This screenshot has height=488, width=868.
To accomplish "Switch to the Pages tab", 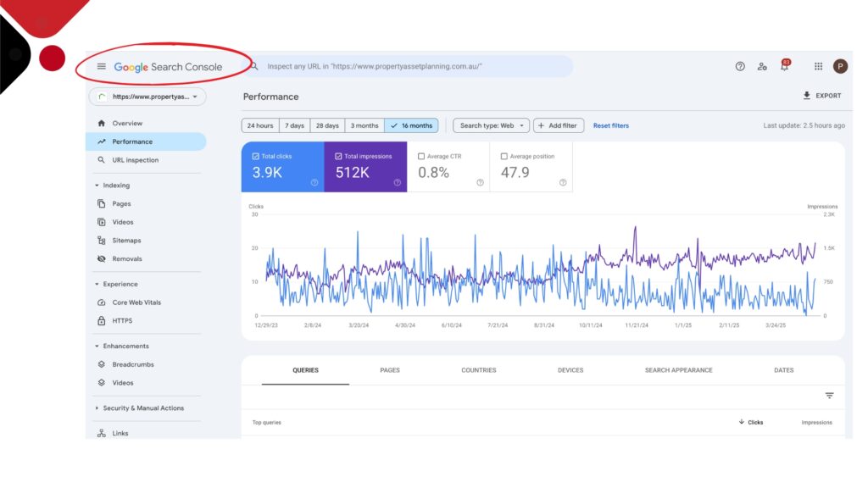I will pyautogui.click(x=390, y=370).
